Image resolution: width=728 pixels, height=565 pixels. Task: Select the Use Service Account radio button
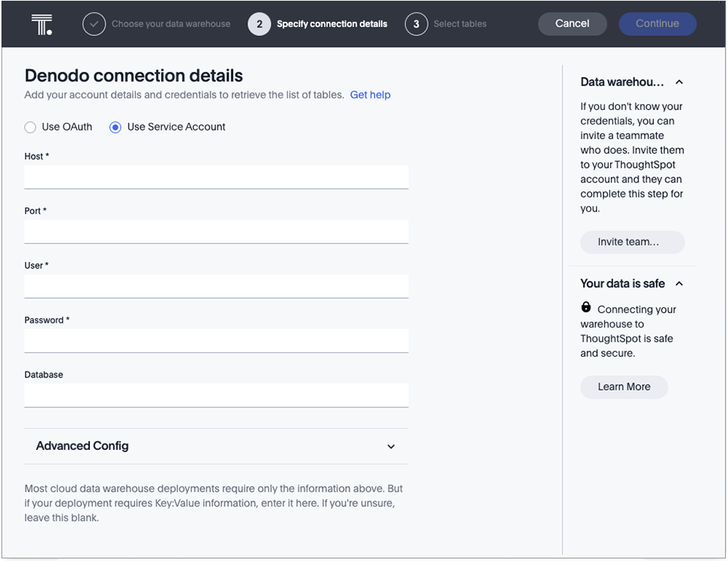point(115,128)
